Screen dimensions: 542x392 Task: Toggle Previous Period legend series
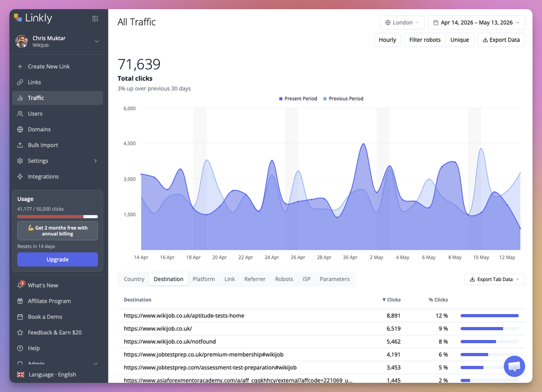coord(343,99)
